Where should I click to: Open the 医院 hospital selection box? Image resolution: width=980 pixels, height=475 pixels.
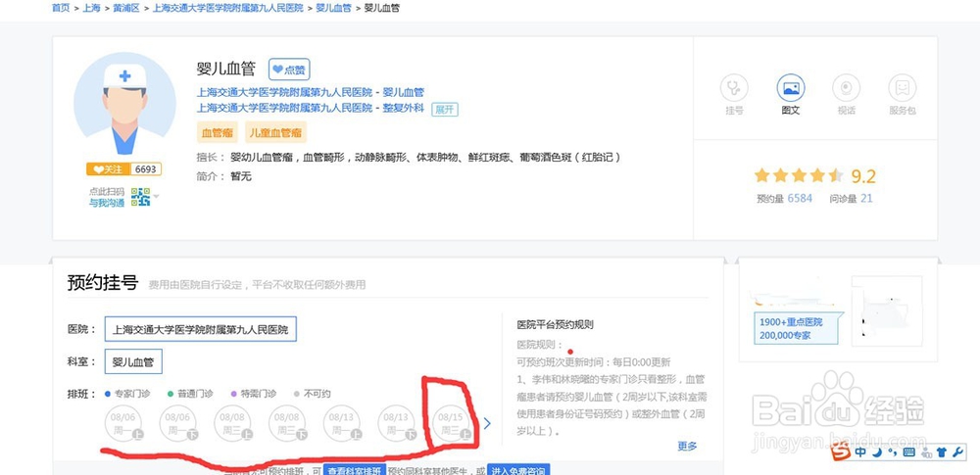click(x=201, y=329)
